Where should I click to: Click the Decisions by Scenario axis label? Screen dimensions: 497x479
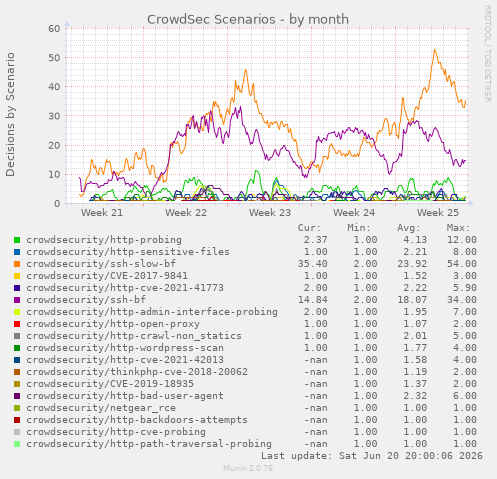point(10,115)
